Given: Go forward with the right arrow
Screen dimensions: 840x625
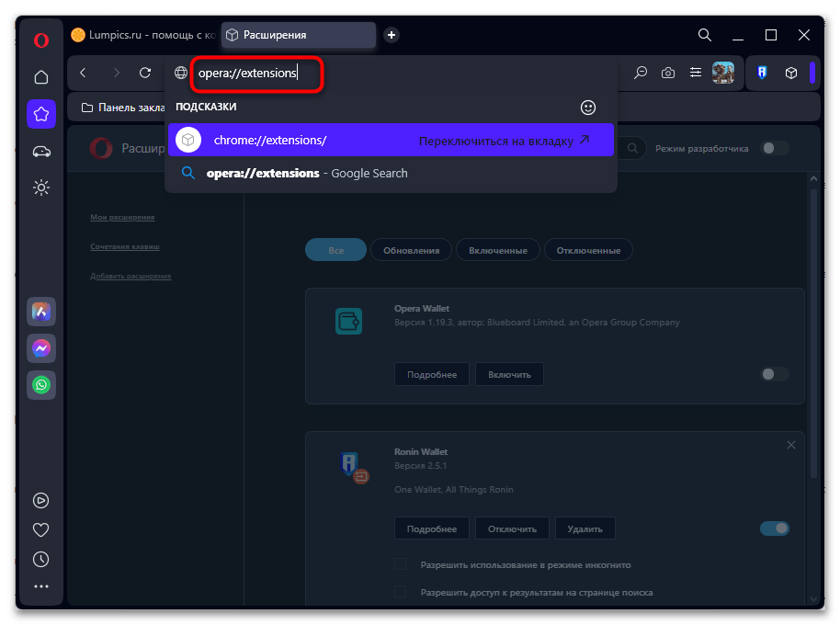Looking at the screenshot, I should click(116, 73).
